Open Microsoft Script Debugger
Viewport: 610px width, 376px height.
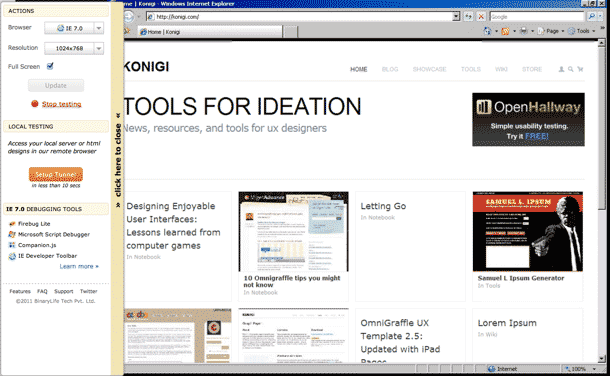click(54, 234)
